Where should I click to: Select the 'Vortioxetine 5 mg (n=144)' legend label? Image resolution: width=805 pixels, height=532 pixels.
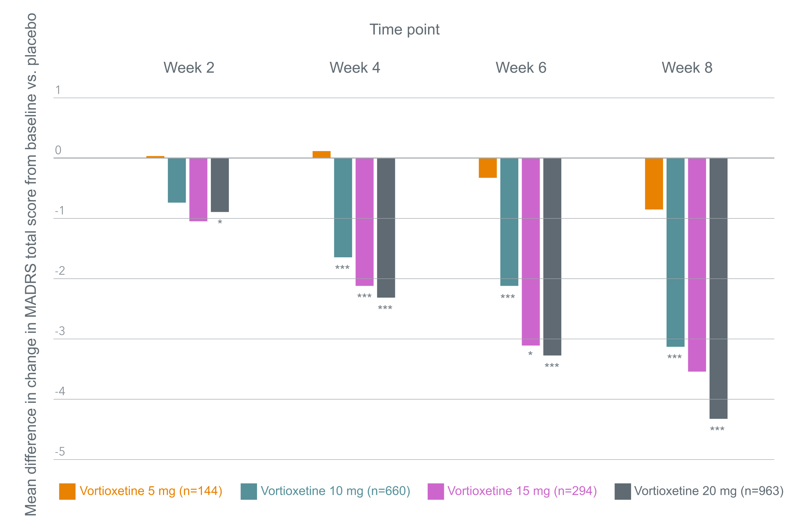click(151, 491)
